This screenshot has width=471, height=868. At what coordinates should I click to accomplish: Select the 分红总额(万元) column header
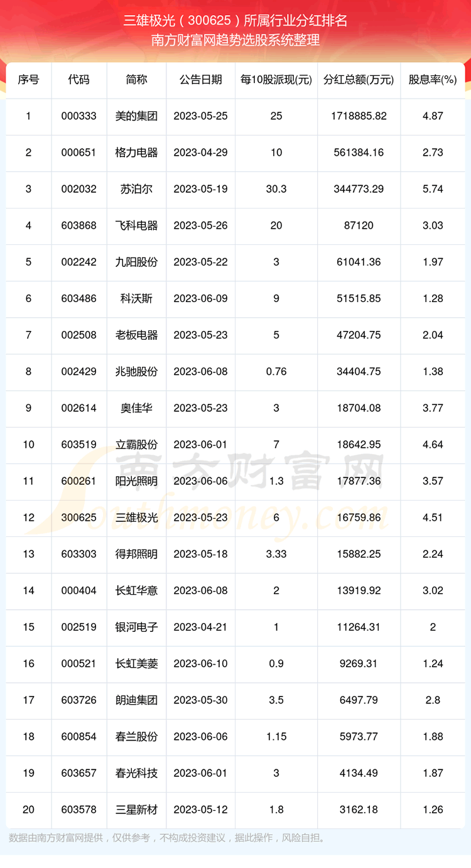tap(359, 80)
